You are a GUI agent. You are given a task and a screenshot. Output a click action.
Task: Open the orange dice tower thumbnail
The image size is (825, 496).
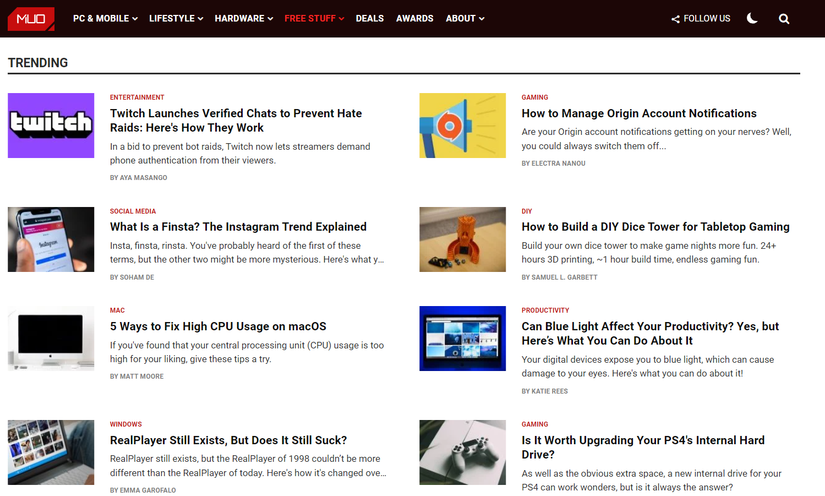tap(462, 239)
